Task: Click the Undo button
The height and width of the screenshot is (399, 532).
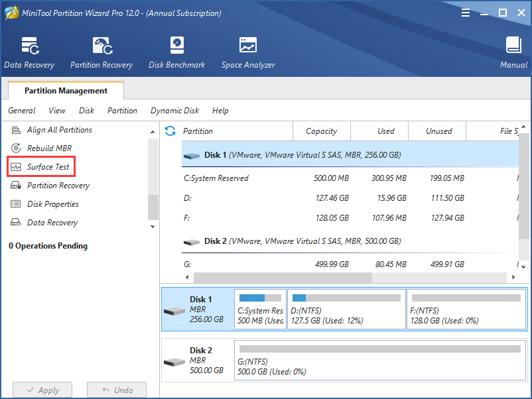Action: click(x=117, y=390)
